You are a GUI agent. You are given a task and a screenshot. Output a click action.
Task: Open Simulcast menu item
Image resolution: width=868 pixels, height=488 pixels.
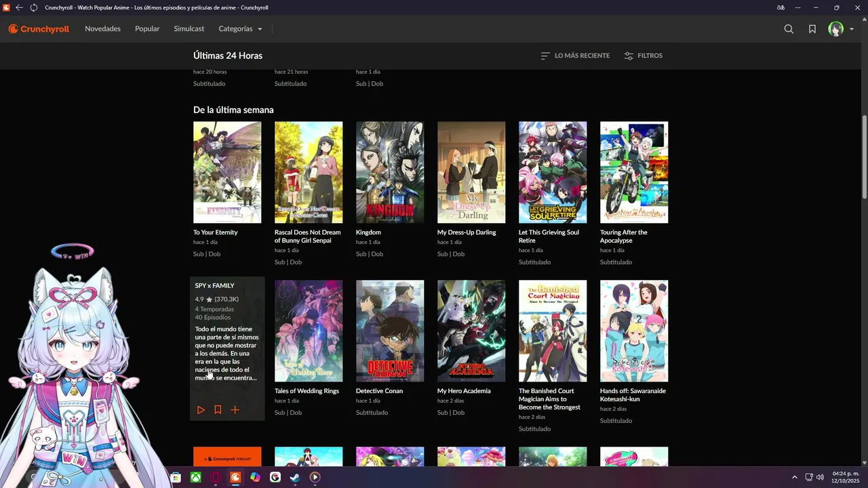point(189,29)
